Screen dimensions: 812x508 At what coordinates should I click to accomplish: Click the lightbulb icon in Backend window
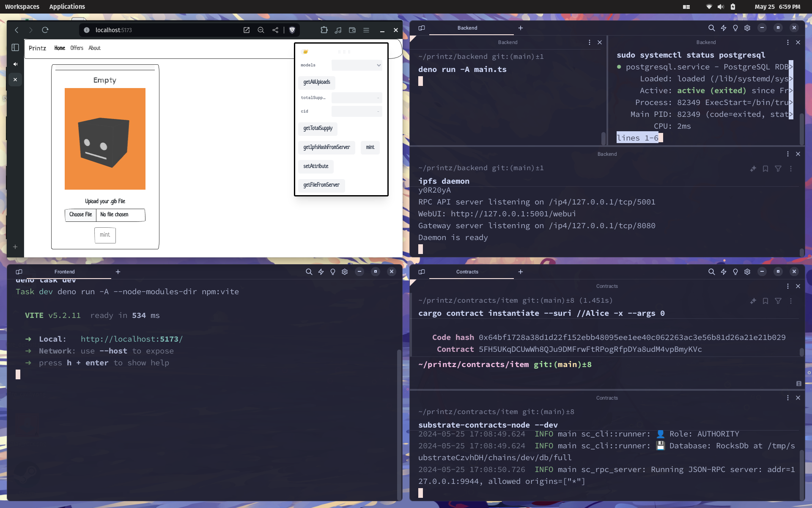[735, 28]
